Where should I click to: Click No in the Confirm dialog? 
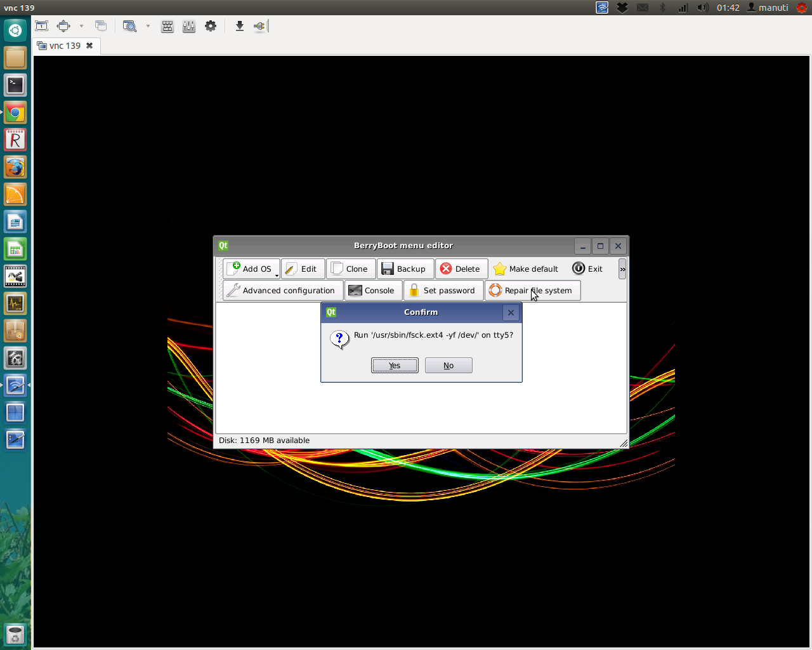pyautogui.click(x=449, y=366)
